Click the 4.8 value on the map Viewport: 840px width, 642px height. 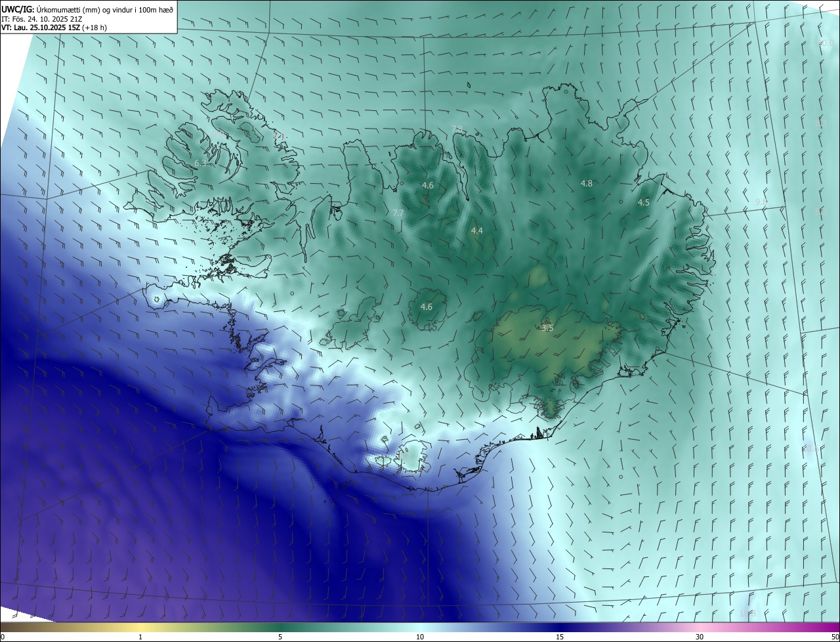[x=587, y=183]
